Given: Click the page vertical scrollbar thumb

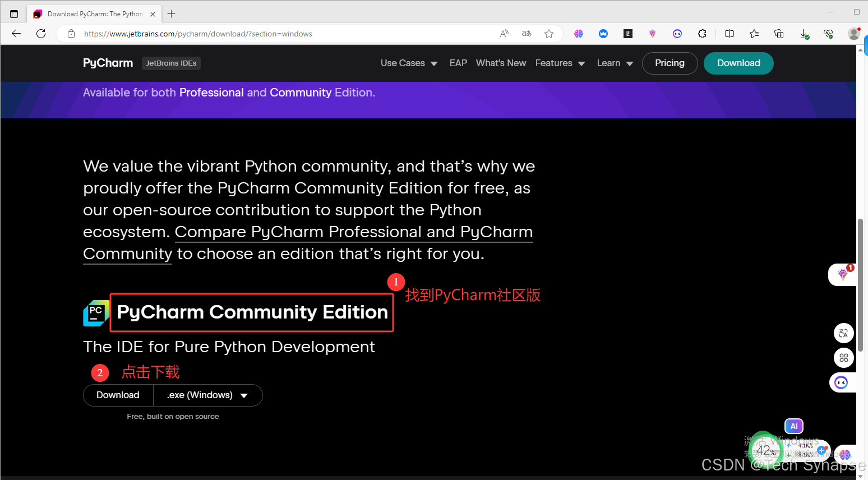Looking at the screenshot, I should [x=860, y=285].
